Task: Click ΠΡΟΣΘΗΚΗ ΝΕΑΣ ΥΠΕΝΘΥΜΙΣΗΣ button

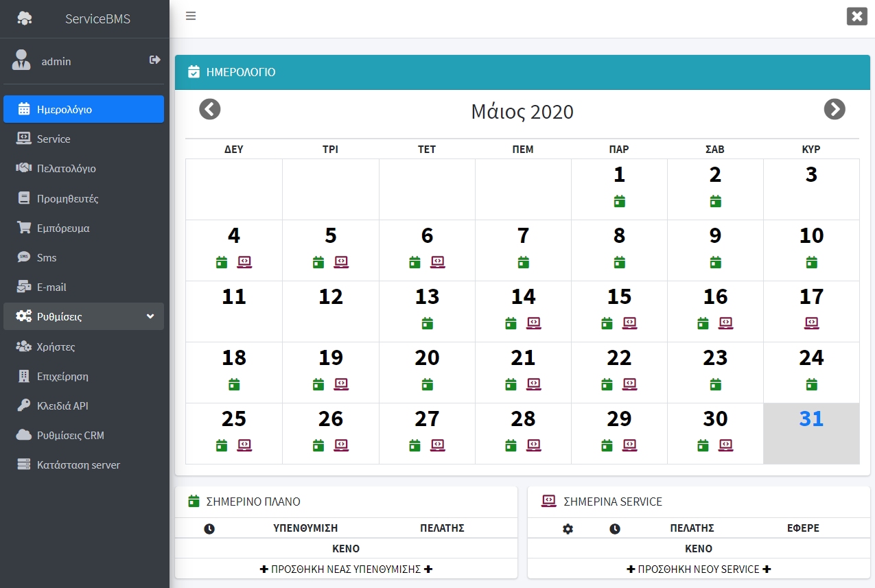Action: coord(346,569)
